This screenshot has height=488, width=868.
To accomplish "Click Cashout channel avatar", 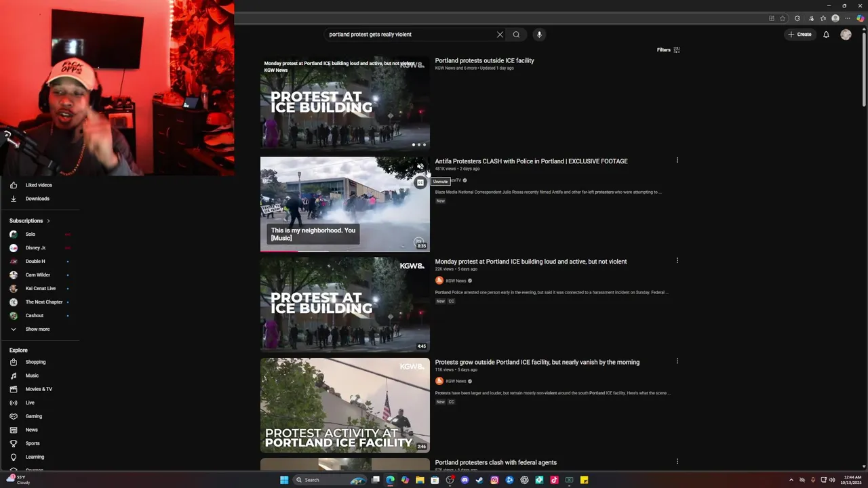I will [x=13, y=315].
